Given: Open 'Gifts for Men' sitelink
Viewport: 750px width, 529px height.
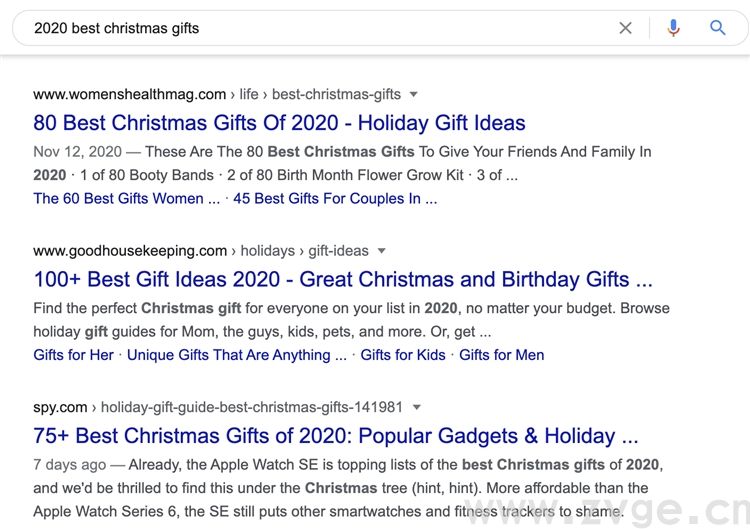Looking at the screenshot, I should click(502, 355).
